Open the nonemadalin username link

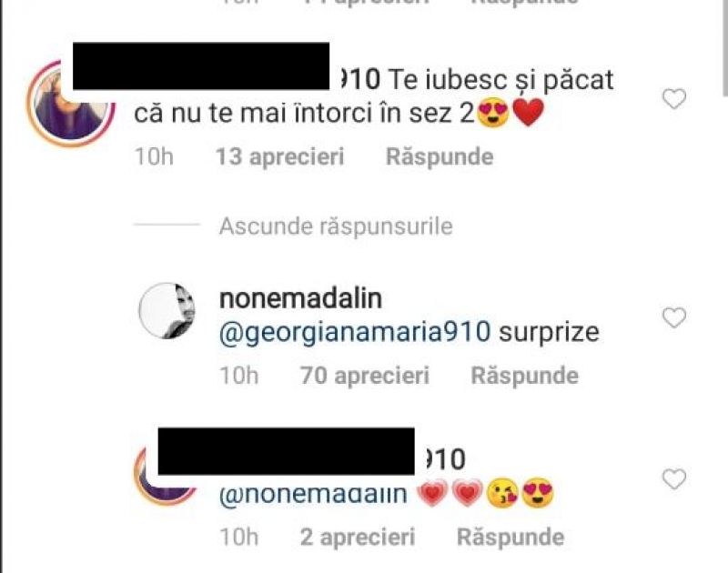pos(303,297)
